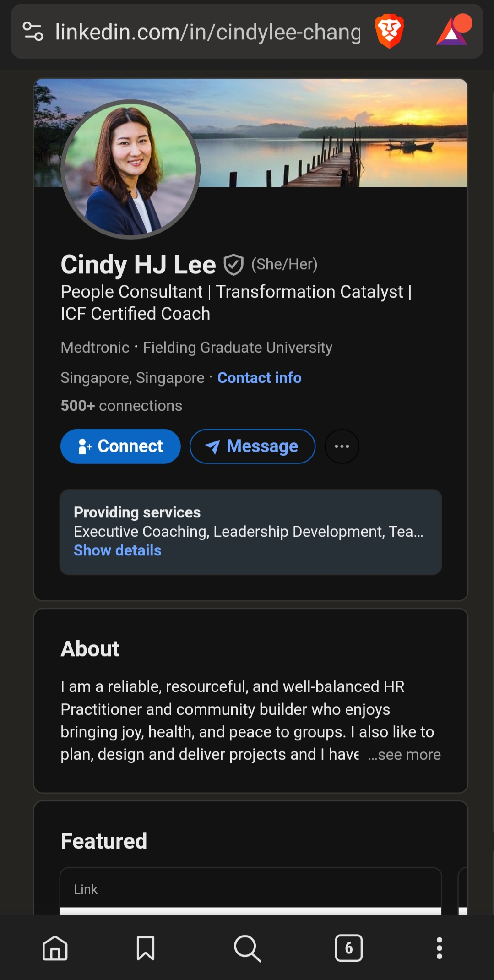Tap the site settings icon in address bar
Image resolution: width=494 pixels, height=980 pixels.
click(33, 32)
